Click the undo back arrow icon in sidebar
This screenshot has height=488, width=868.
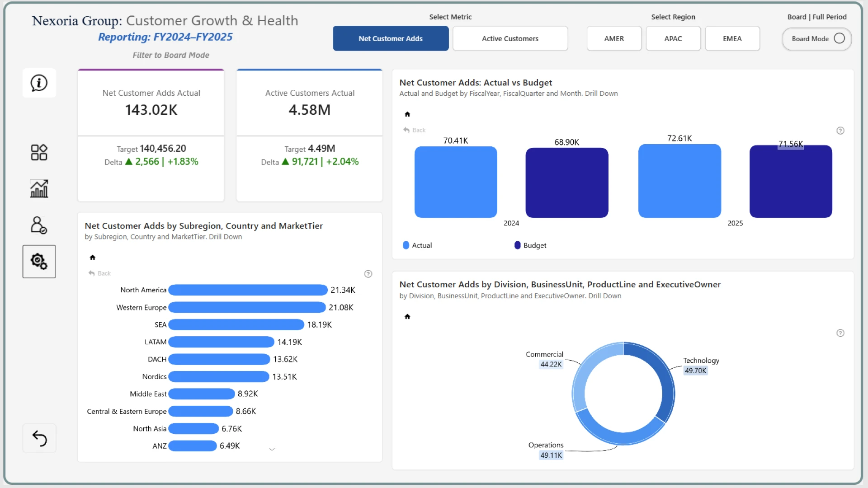click(x=39, y=438)
